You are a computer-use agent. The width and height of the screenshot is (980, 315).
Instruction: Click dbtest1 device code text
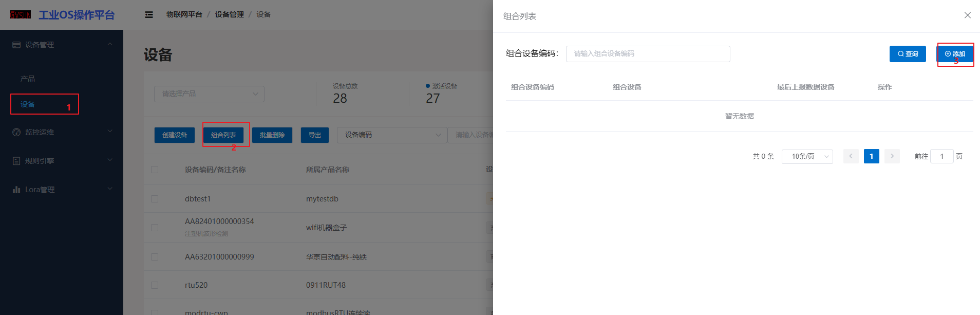[x=198, y=199]
